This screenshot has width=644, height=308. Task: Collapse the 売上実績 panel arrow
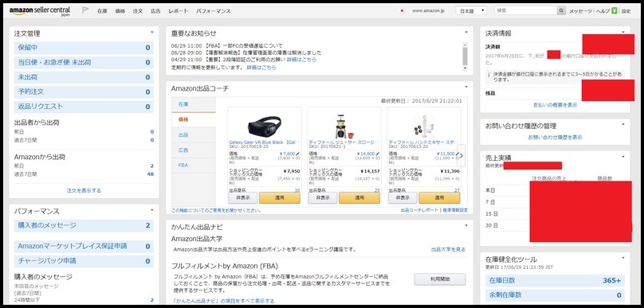coord(623,156)
